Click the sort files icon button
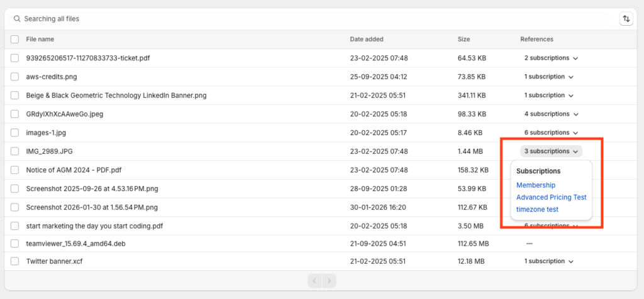 point(626,19)
